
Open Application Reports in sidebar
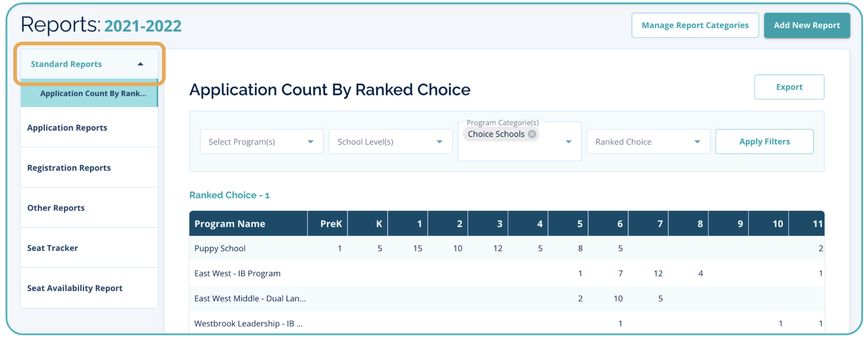(67, 128)
